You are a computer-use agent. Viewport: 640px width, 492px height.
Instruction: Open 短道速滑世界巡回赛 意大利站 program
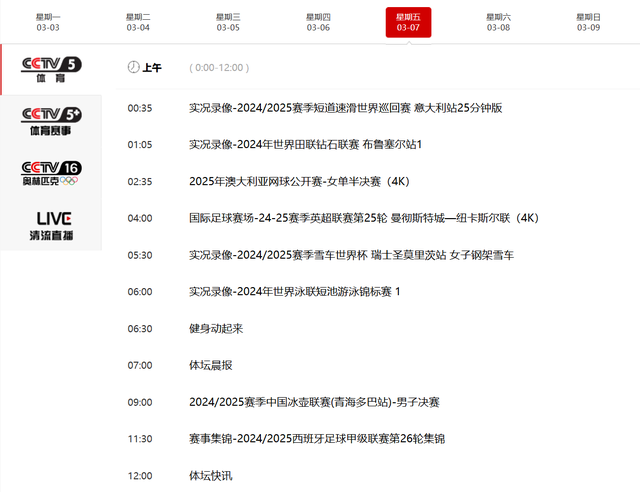pos(345,108)
